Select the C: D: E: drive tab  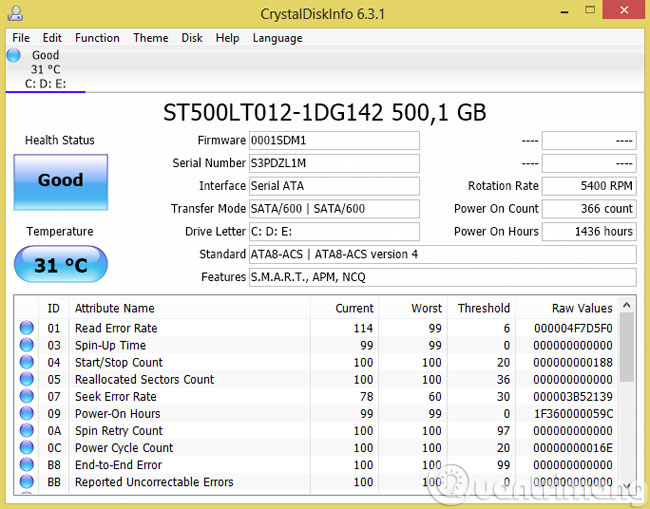45,84
